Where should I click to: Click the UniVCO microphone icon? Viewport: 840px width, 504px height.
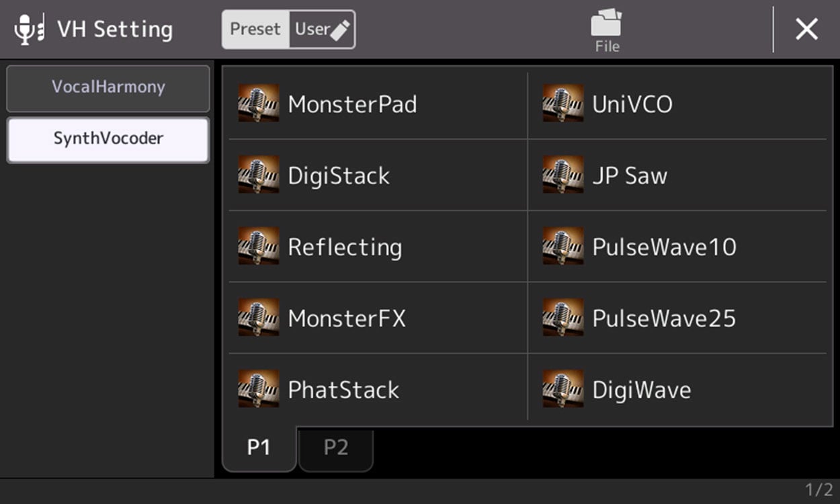click(563, 103)
